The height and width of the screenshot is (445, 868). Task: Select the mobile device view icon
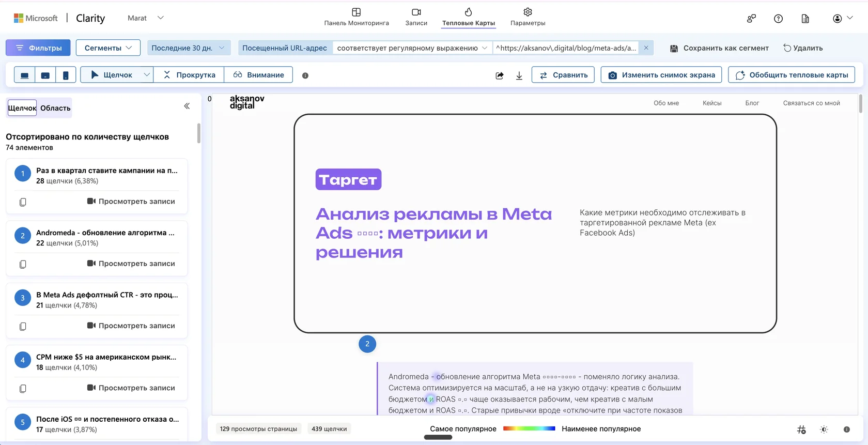click(66, 75)
